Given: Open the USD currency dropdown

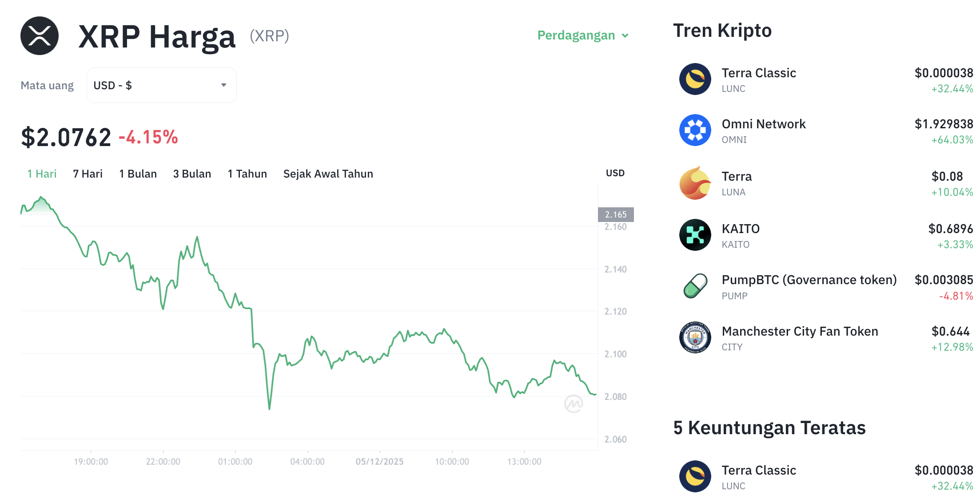Looking at the screenshot, I should [161, 85].
